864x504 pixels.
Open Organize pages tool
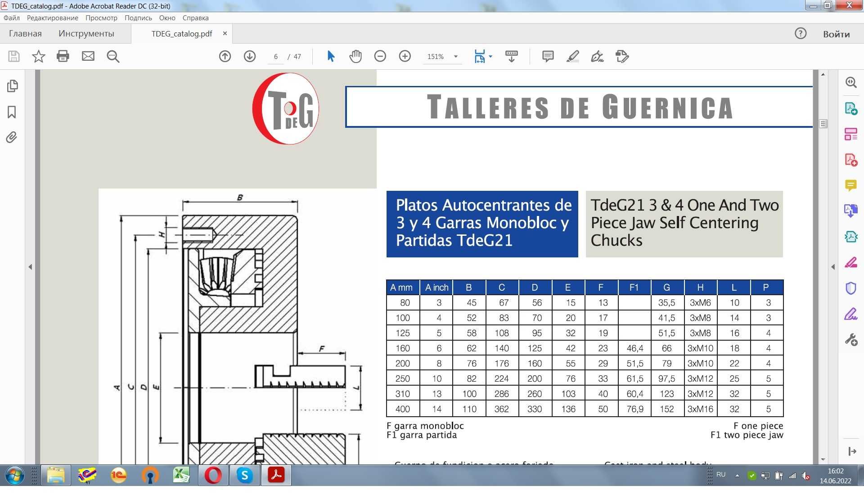pos(851,134)
